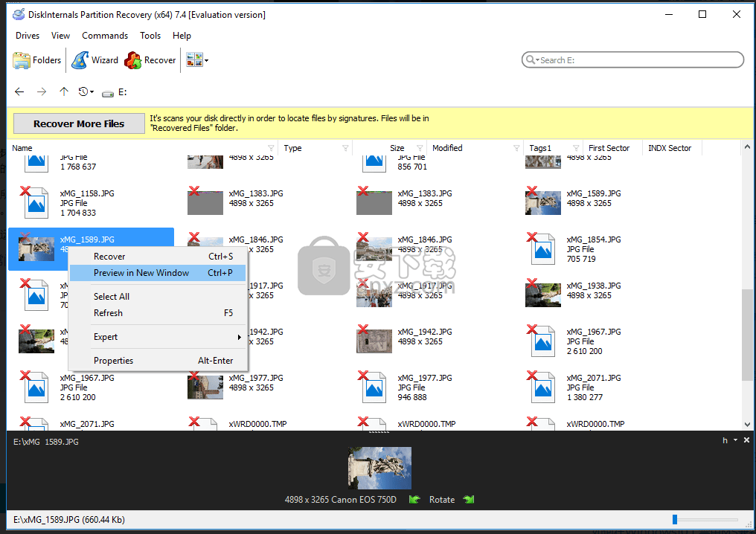
Task: Click the 4898 x 3265 Canon EOS 750D text
Action: (340, 500)
